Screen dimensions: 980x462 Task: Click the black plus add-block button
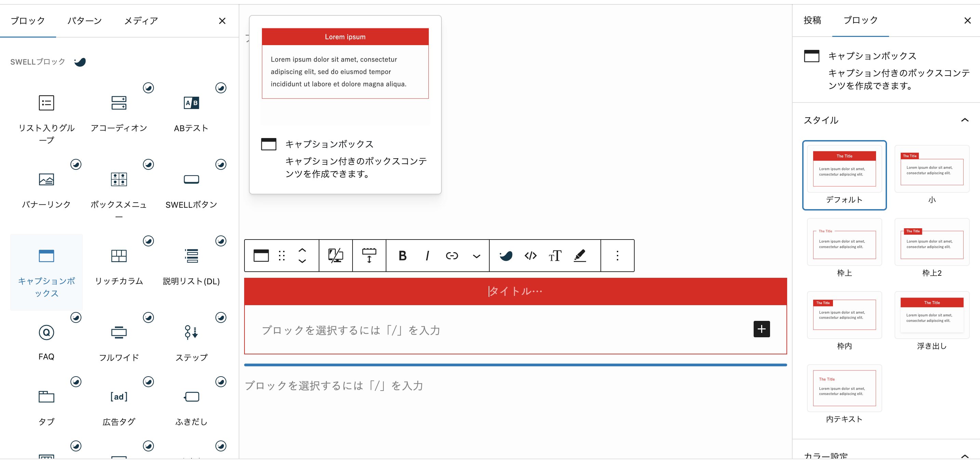[x=761, y=329]
